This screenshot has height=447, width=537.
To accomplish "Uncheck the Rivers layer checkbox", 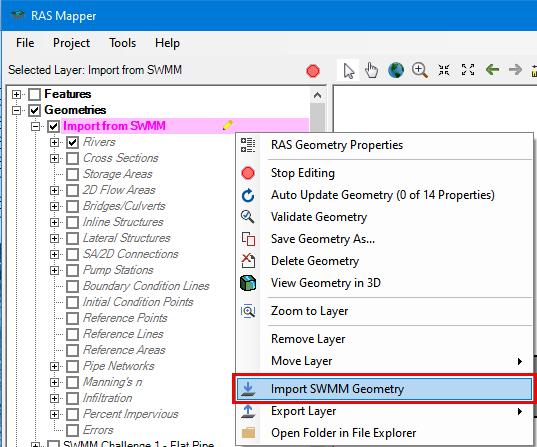I will (x=72, y=142).
